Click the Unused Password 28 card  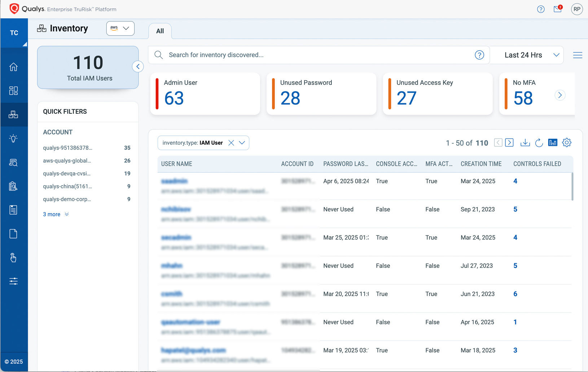[x=321, y=94]
